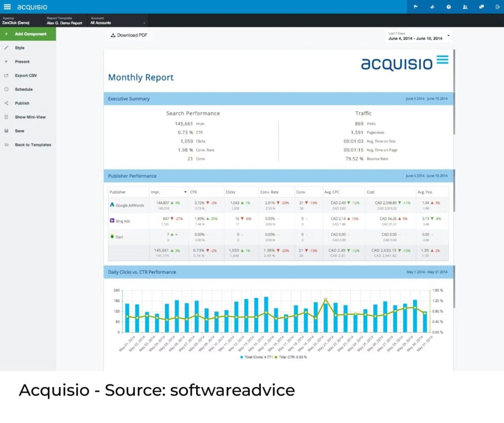Open the Report Template selector
Viewport: 504px width, 423px height.
64,20
